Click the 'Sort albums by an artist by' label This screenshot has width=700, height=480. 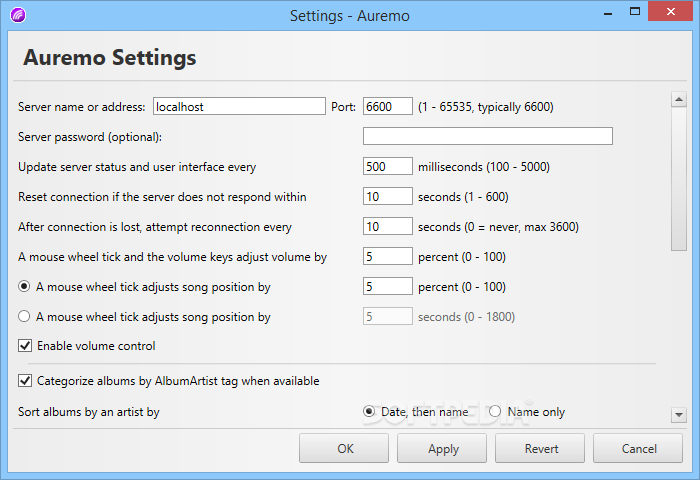89,412
